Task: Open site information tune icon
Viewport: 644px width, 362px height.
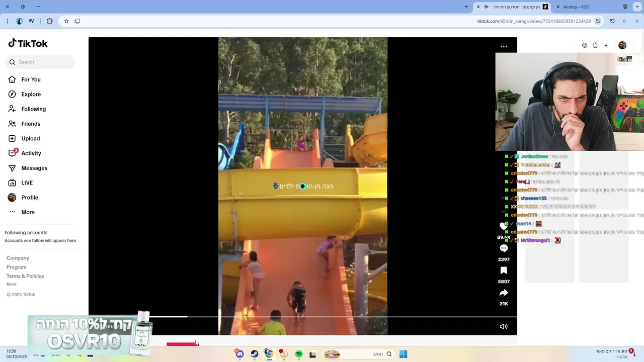Action: tap(598, 21)
